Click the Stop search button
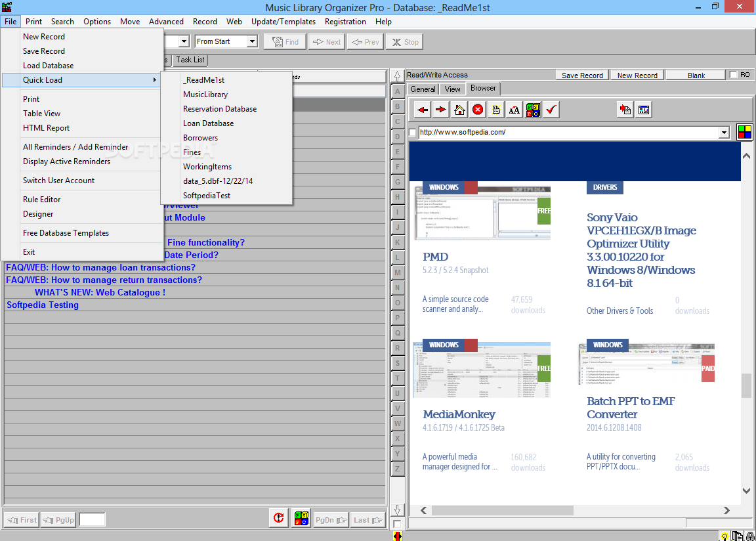 click(x=405, y=42)
